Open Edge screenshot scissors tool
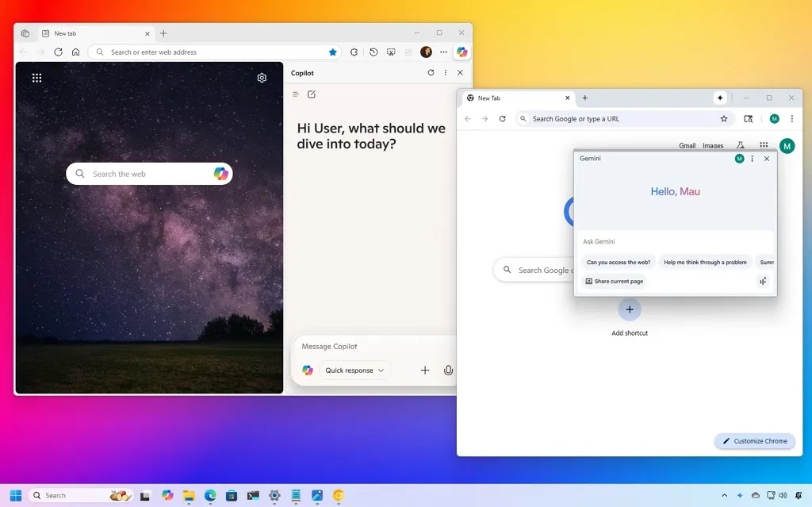The image size is (812, 507). [391, 52]
